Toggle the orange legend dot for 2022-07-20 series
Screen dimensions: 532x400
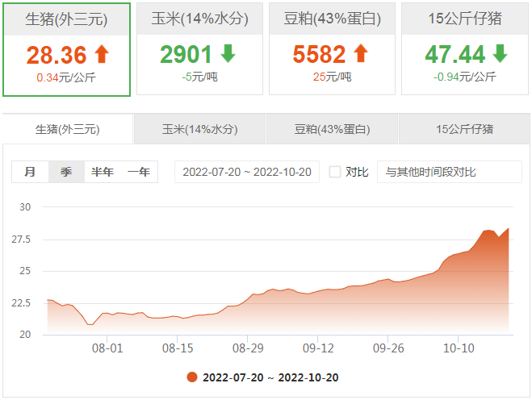[192, 377]
